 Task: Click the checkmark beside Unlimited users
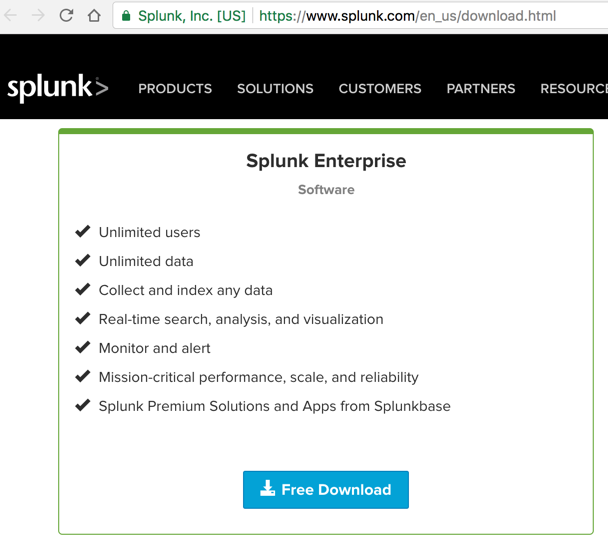(83, 232)
